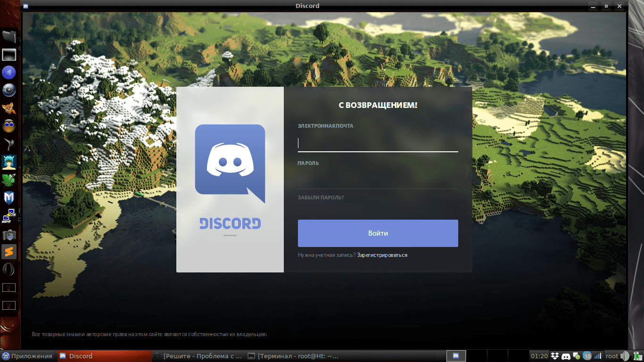Open the file manager folder icon

9,36
